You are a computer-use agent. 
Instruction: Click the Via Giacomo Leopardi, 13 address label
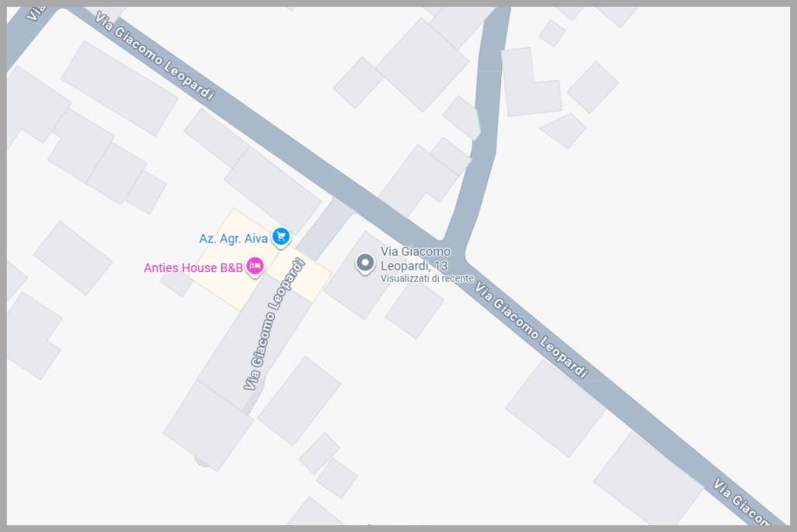(416, 259)
